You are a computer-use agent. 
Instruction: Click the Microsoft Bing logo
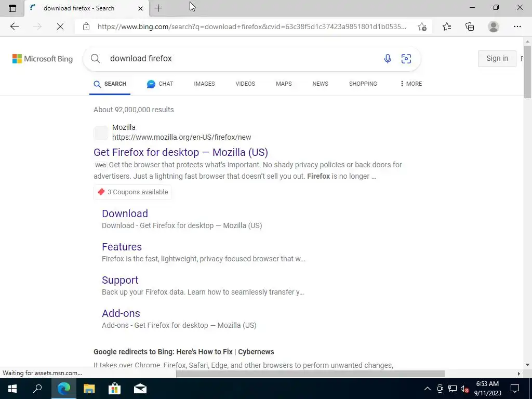pyautogui.click(x=43, y=59)
